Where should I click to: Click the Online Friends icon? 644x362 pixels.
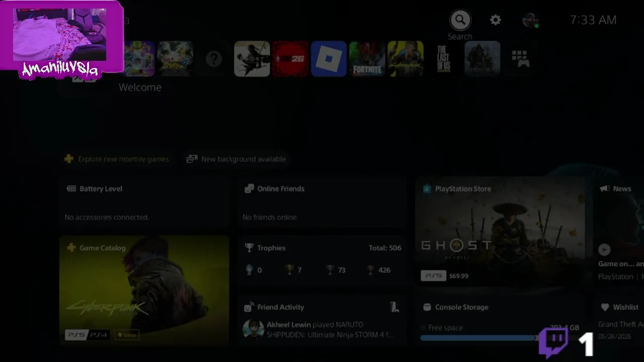pos(249,189)
